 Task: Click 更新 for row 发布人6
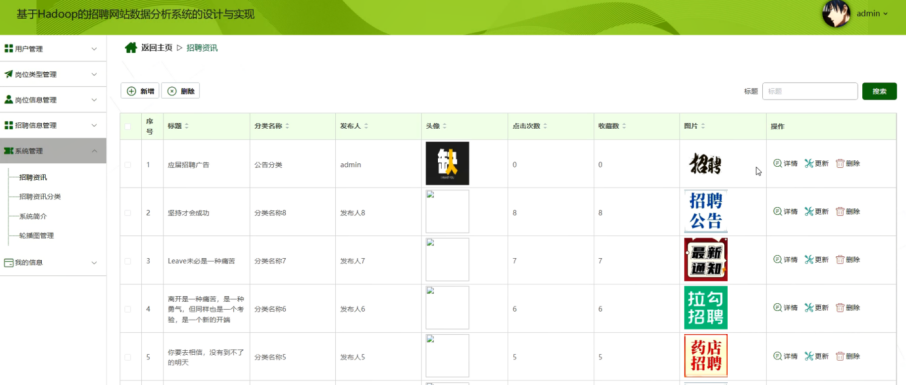pos(816,308)
